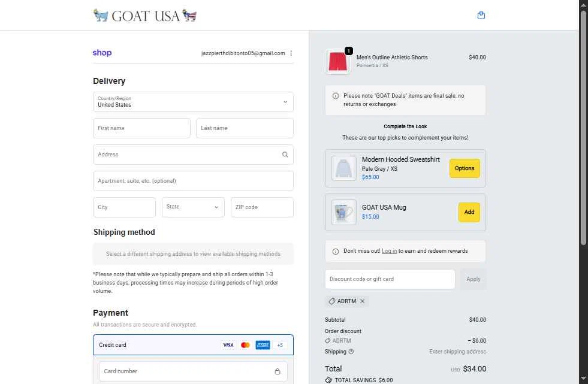Click the ADRTM order discount label

click(x=342, y=340)
